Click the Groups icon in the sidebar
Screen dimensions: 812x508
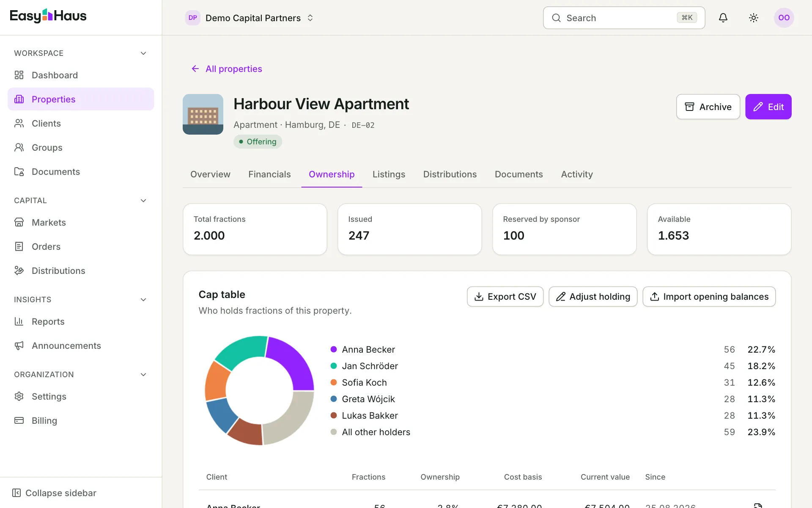pos(19,147)
